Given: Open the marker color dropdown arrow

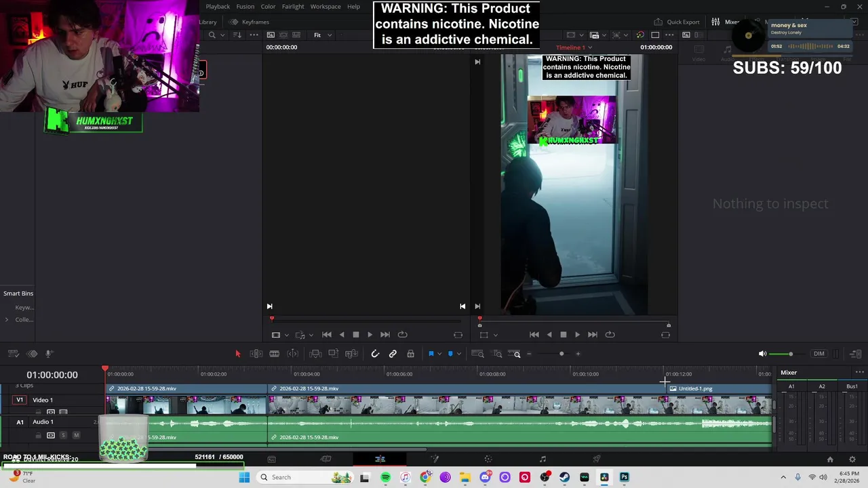Looking at the screenshot, I should 459,354.
